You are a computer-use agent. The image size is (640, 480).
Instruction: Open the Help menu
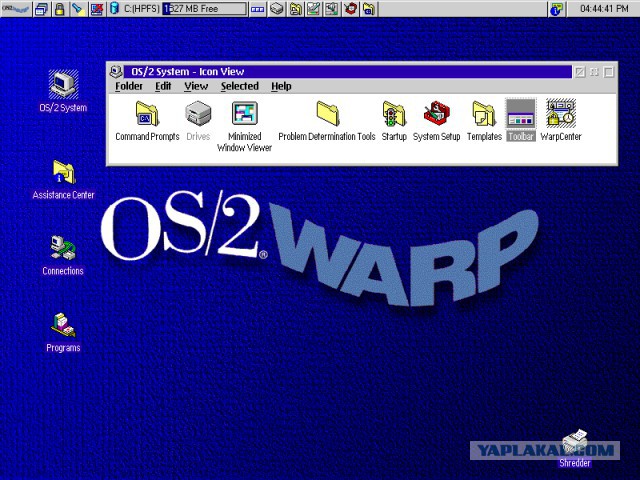[x=281, y=86]
